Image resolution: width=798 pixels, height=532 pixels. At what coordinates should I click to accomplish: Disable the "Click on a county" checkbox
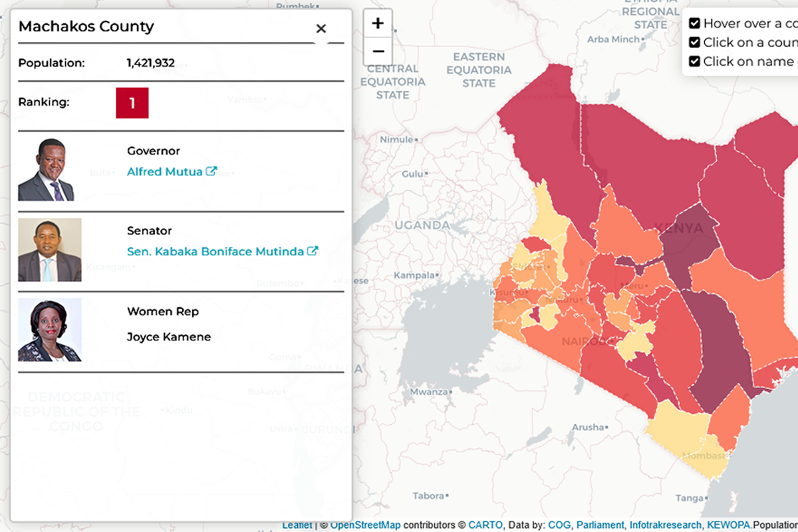click(x=694, y=41)
